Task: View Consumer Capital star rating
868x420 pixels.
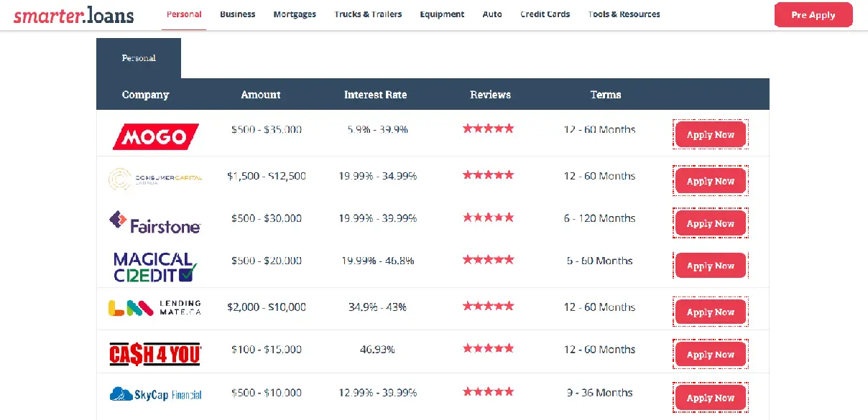Action: 489,174
